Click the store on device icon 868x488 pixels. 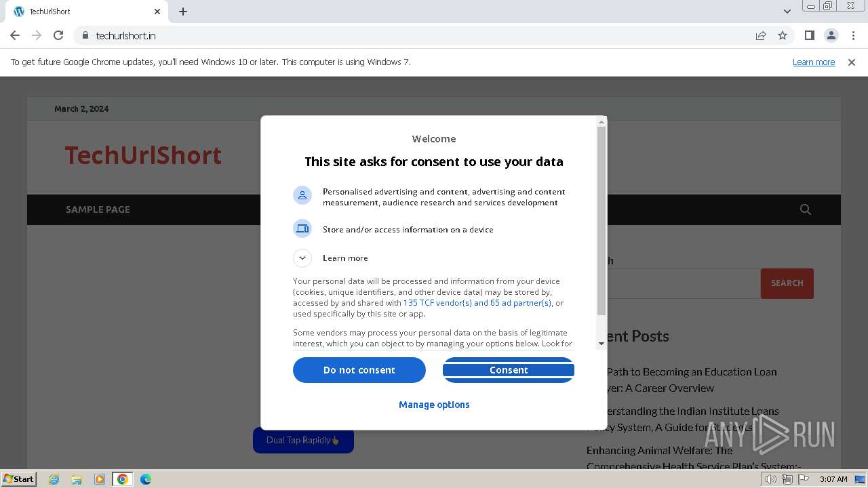(x=302, y=228)
